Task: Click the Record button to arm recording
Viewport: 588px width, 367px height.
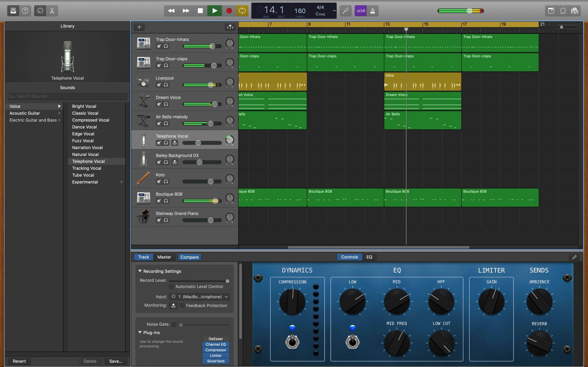Action: (229, 10)
